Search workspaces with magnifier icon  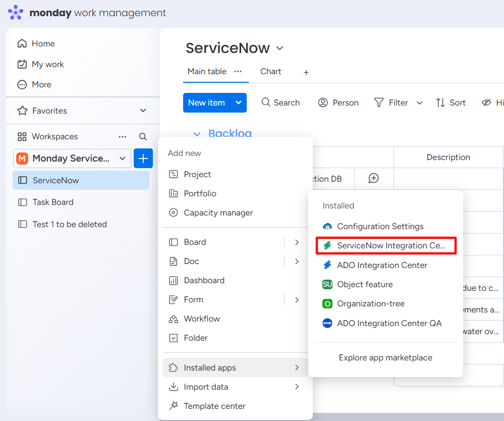point(143,137)
